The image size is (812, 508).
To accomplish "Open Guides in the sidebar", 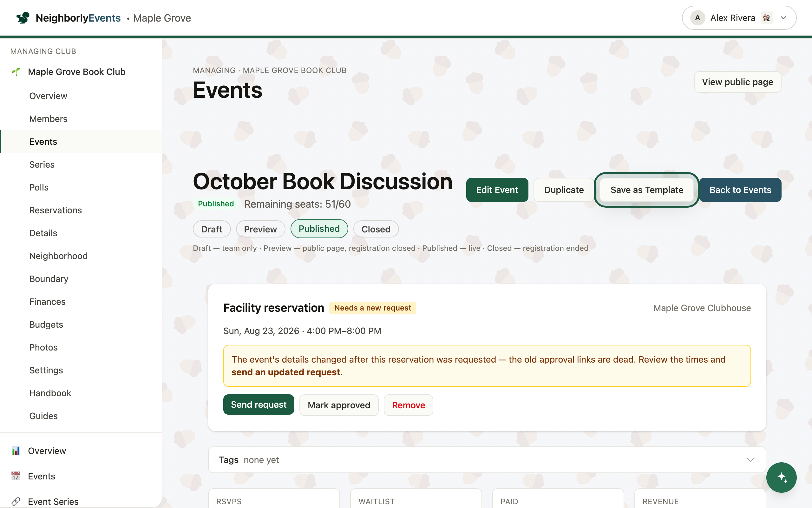I will 81,416.
